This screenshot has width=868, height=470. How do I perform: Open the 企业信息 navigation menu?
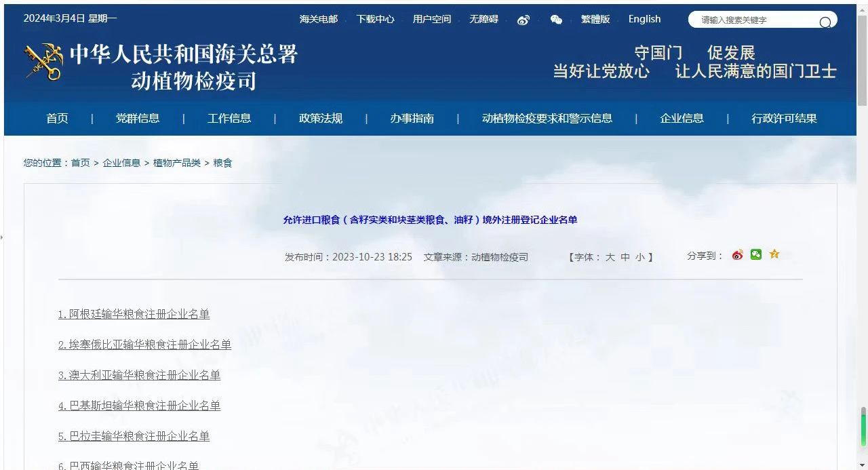point(682,118)
